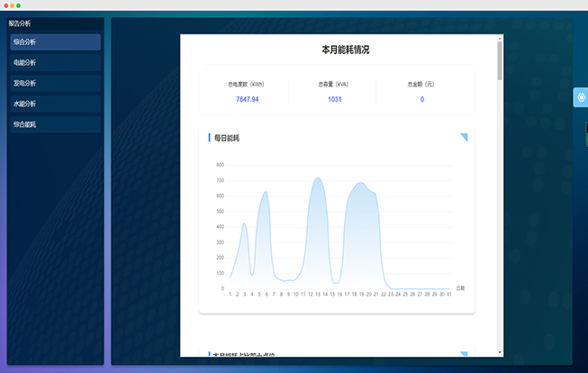The height and width of the screenshot is (373, 588).
Task: Click the 总容量 value 1031
Action: [x=334, y=99]
